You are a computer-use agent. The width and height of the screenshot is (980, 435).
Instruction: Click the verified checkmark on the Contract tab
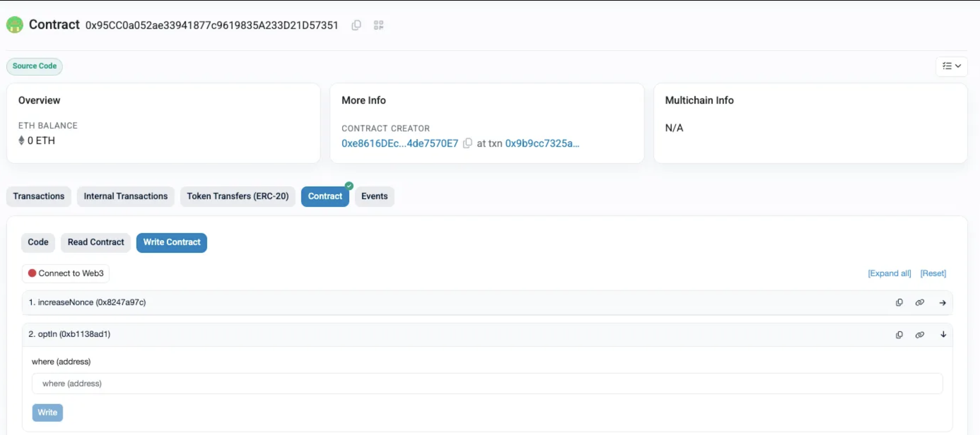[348, 186]
